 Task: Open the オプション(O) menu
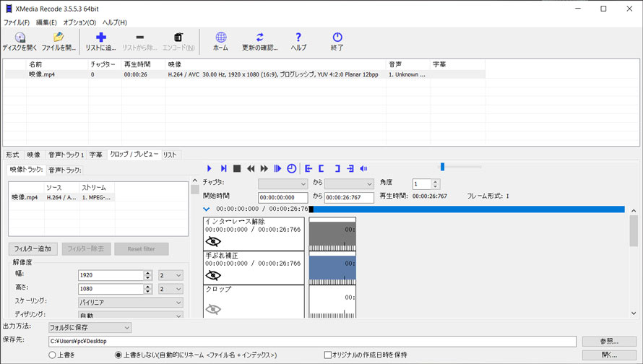[79, 22]
